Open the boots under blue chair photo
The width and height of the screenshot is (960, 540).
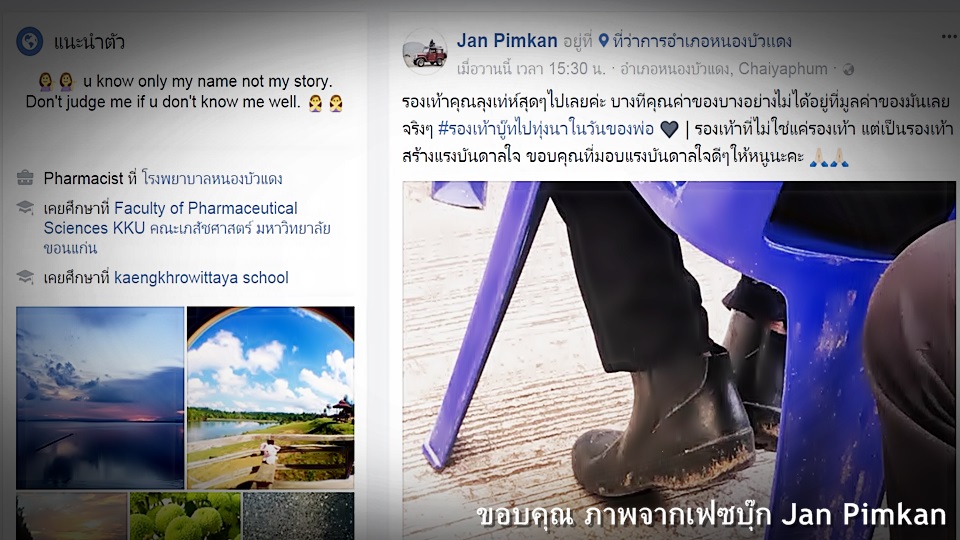coord(678,360)
